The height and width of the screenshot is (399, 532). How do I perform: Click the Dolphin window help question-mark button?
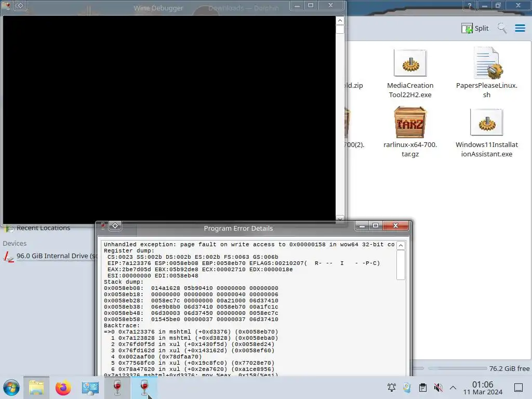click(470, 5)
